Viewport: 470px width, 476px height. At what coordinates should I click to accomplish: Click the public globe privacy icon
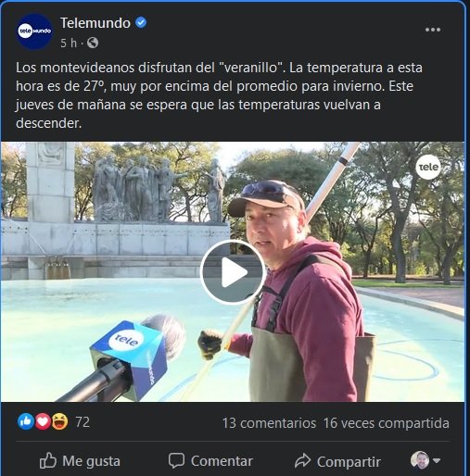click(x=93, y=43)
